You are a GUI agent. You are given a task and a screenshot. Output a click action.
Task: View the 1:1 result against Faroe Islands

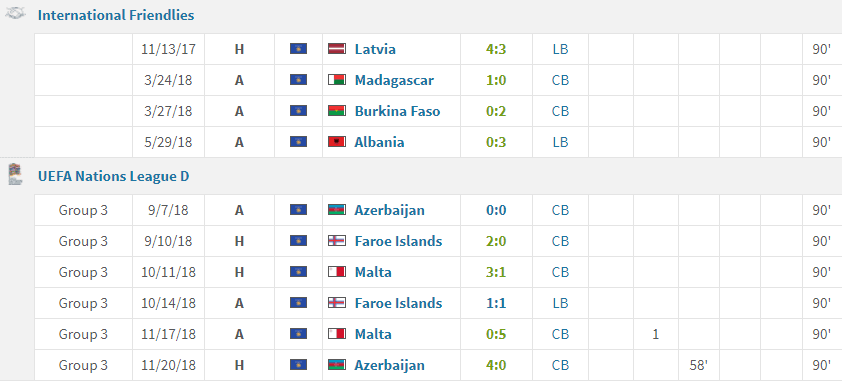tap(496, 303)
